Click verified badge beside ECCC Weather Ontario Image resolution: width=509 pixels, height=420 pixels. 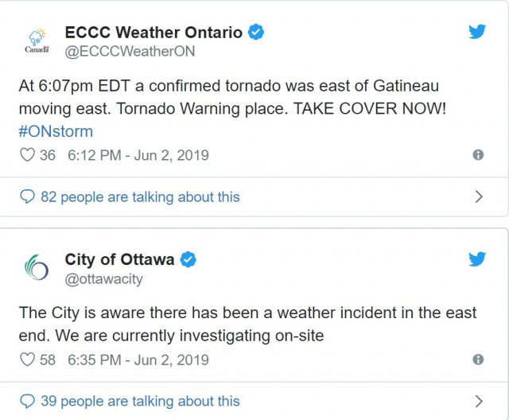pyautogui.click(x=256, y=32)
